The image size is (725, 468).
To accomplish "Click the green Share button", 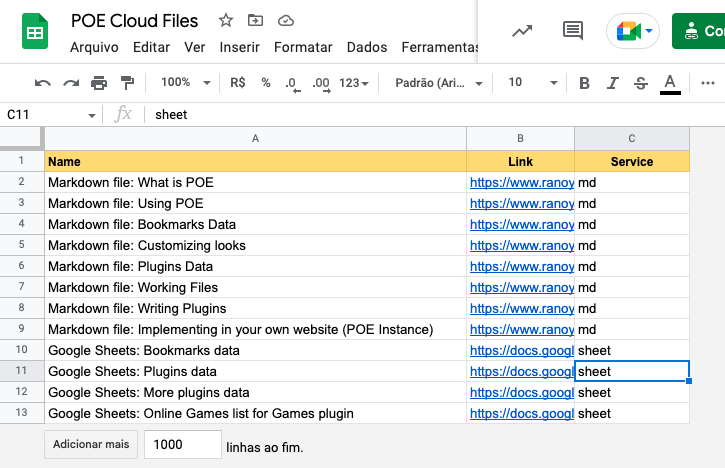I will click(699, 31).
